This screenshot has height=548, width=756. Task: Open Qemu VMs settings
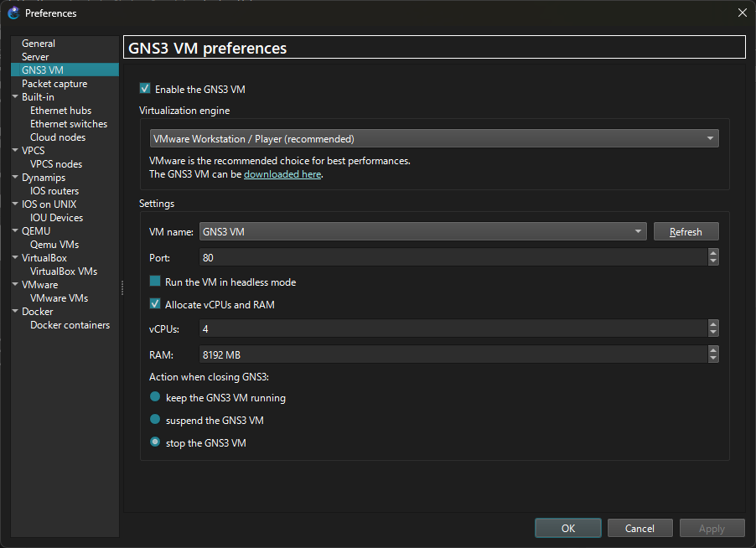[54, 245]
